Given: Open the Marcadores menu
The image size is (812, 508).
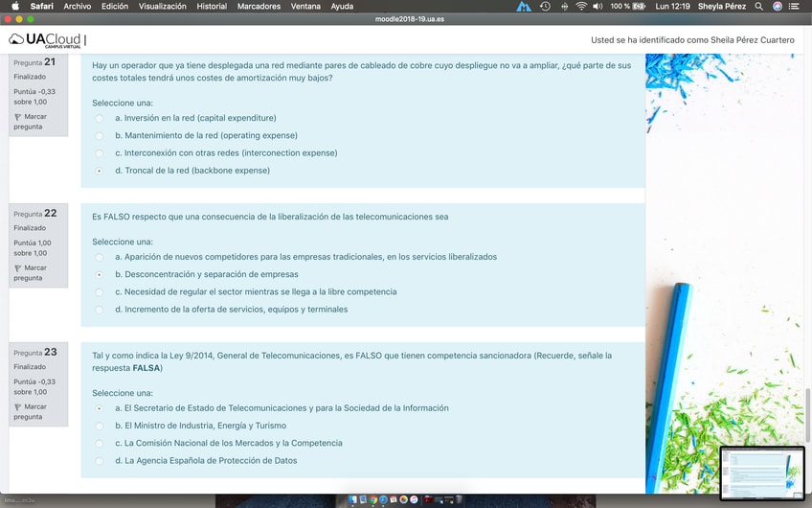Looking at the screenshot, I should [x=259, y=6].
